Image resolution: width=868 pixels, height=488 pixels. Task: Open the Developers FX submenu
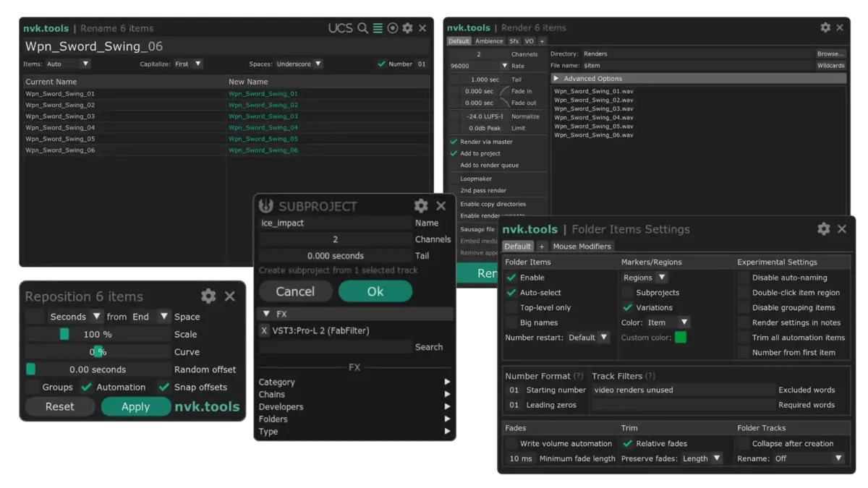(x=354, y=407)
